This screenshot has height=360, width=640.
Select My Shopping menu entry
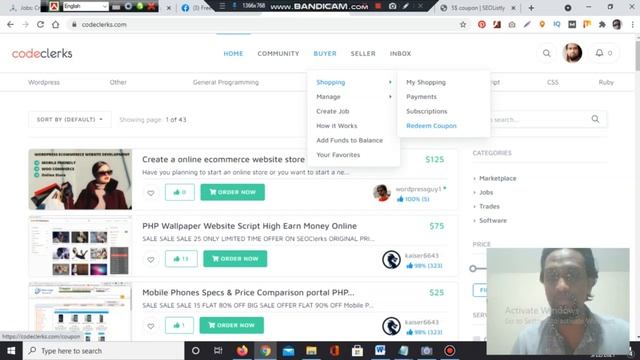point(426,82)
